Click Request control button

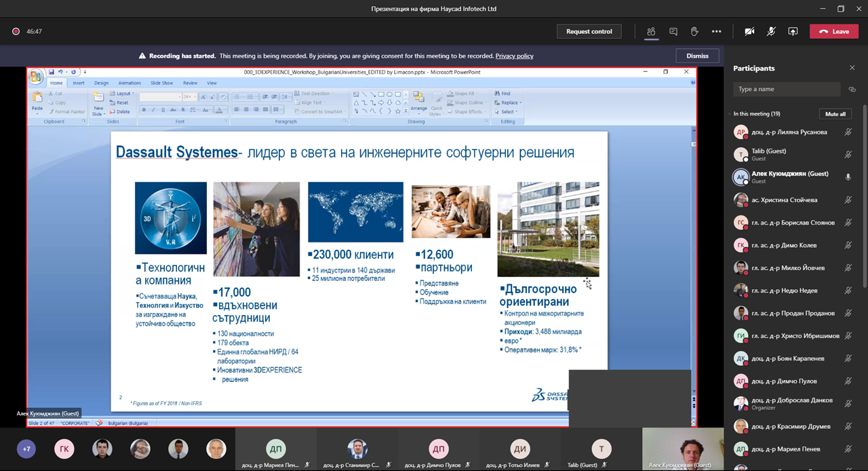pyautogui.click(x=589, y=31)
